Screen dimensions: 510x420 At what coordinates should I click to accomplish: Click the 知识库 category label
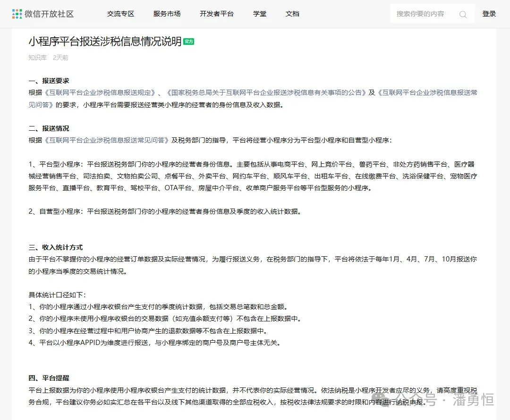(37, 58)
